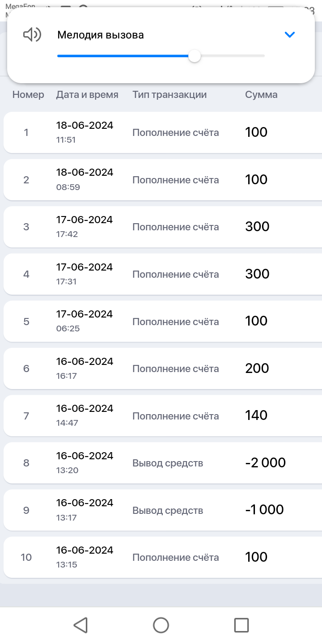Image resolution: width=322 pixels, height=644 pixels.
Task: Expand the volume panel chevron
Action: 290,35
